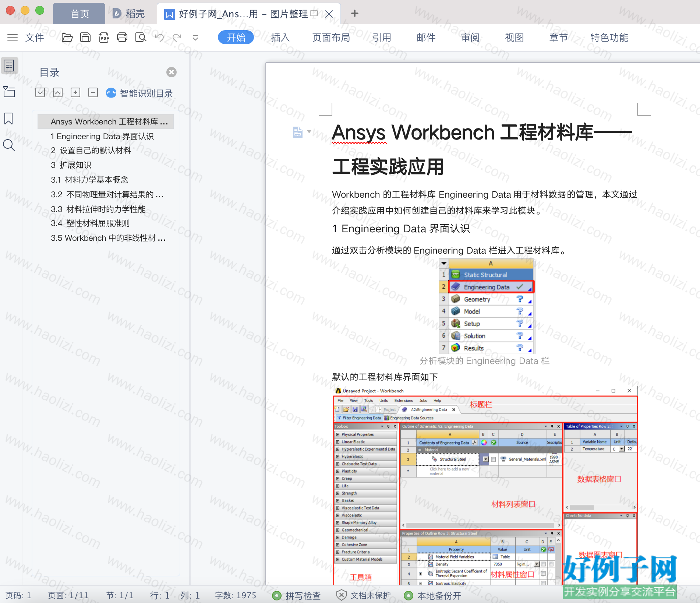This screenshot has height=603, width=700.
Task: Click 文档未保护 in status bar
Action: (x=364, y=595)
